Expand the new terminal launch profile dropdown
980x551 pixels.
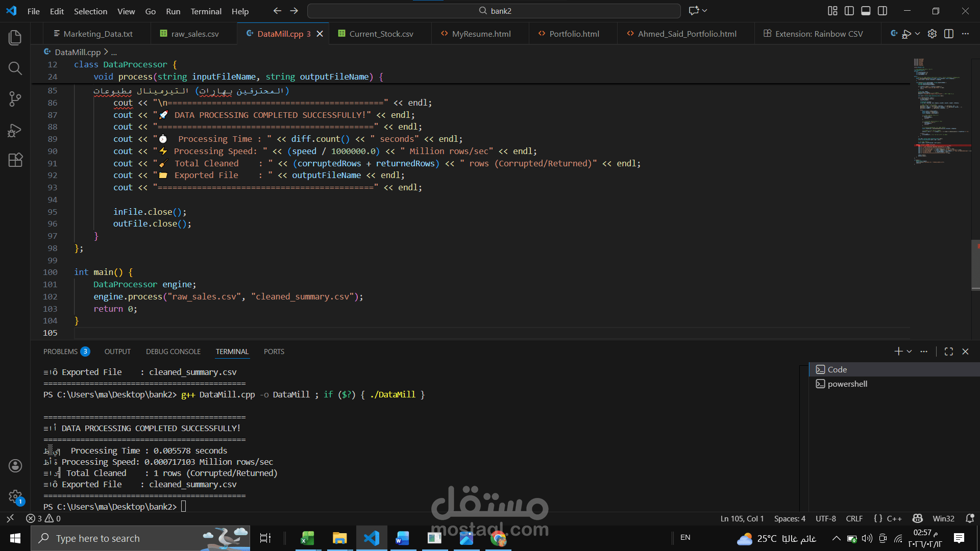point(910,352)
